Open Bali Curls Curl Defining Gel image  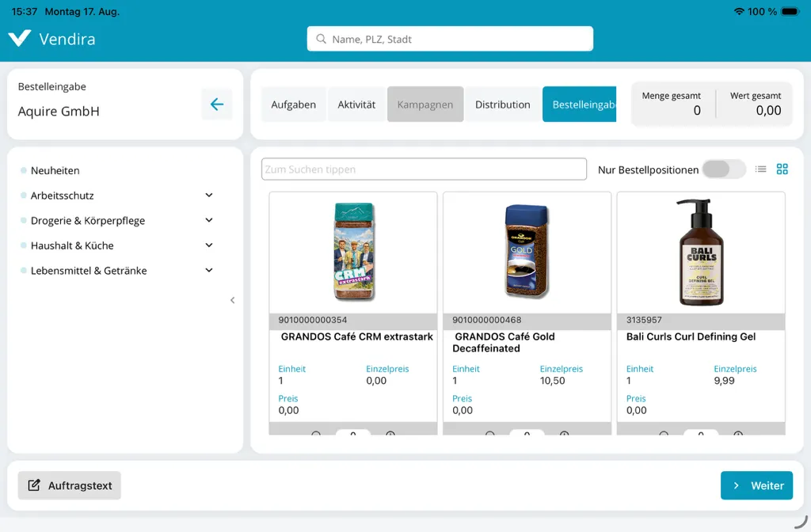click(x=702, y=253)
